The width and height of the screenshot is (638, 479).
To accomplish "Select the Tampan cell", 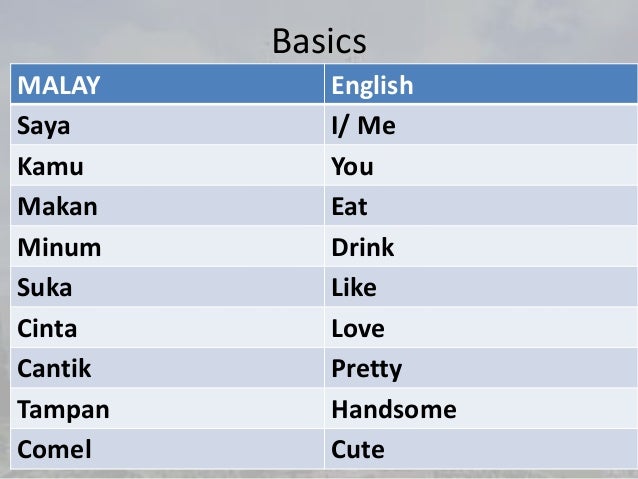I will pos(167,408).
